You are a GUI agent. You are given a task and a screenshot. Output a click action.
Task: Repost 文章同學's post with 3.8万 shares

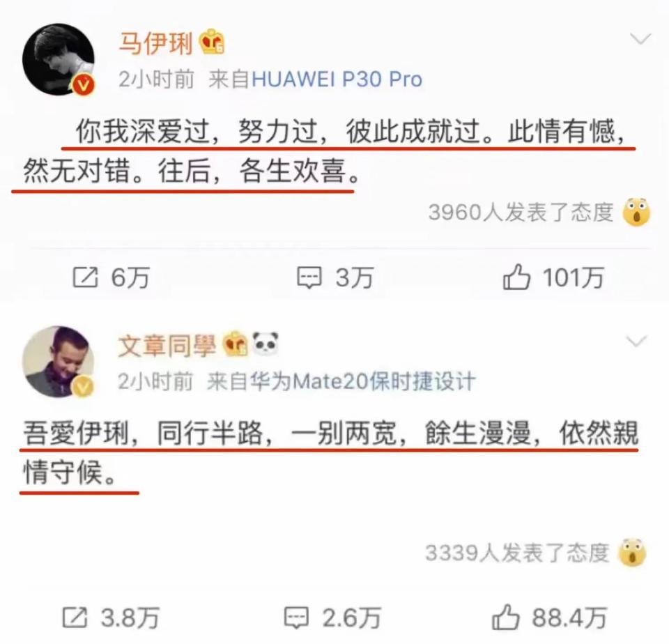click(111, 618)
